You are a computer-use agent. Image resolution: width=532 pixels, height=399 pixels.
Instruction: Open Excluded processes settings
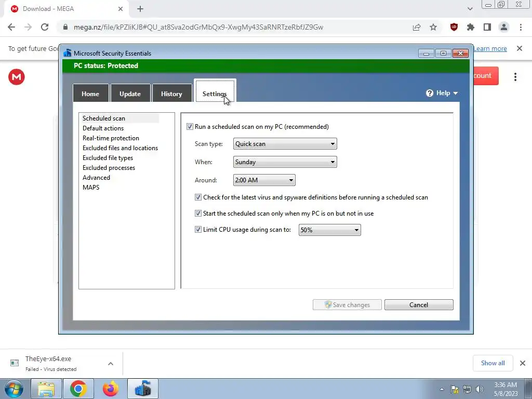click(109, 168)
